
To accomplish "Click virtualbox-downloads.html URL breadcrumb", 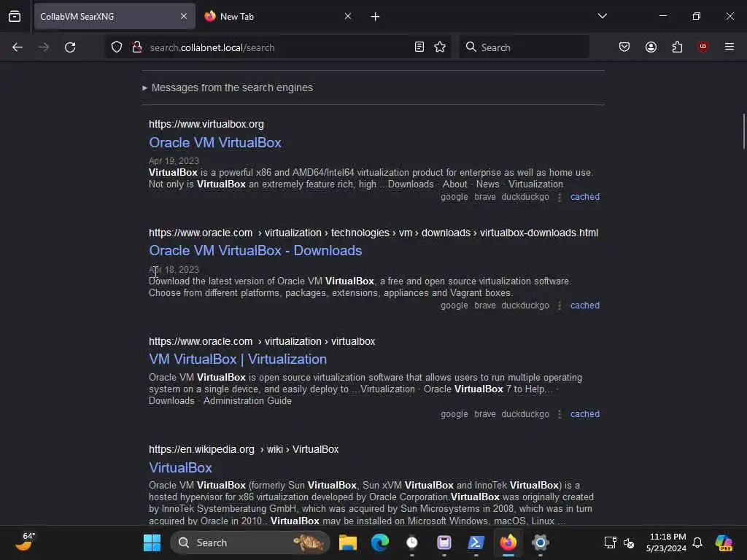I will pos(539,233).
